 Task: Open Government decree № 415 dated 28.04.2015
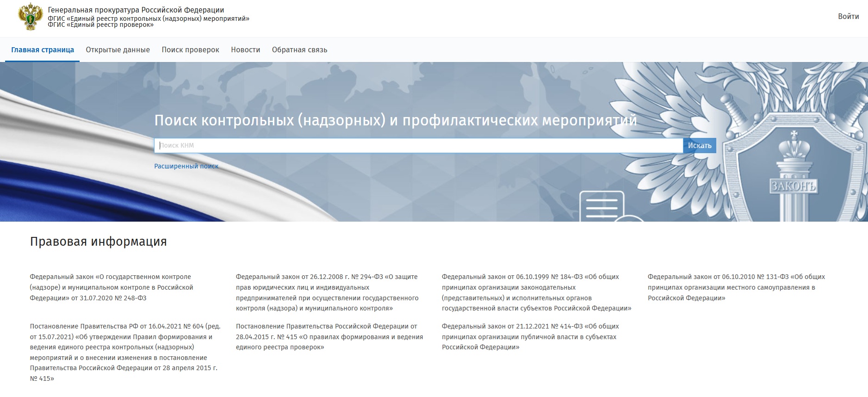pyautogui.click(x=329, y=337)
